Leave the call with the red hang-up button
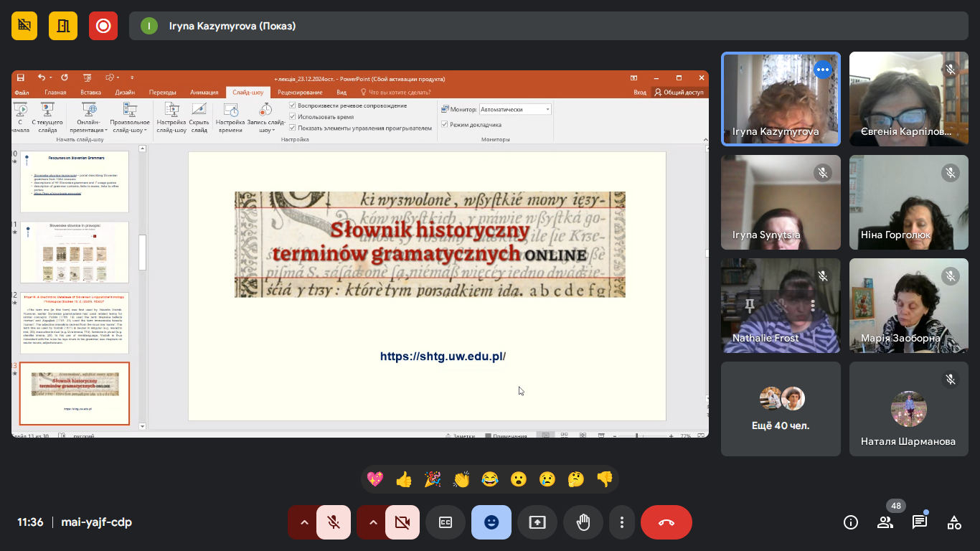The width and height of the screenshot is (980, 551). click(666, 522)
